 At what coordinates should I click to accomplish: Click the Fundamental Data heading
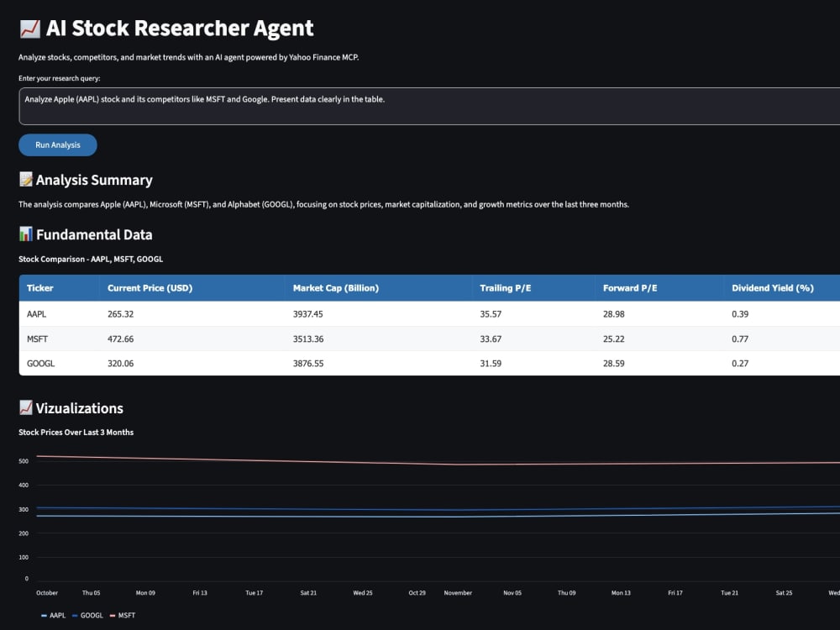pos(94,234)
